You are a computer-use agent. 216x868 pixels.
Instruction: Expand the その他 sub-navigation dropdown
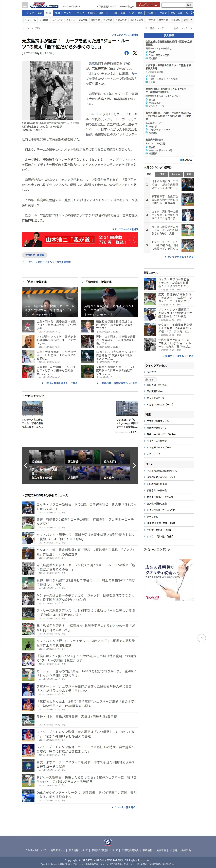click(x=187, y=20)
